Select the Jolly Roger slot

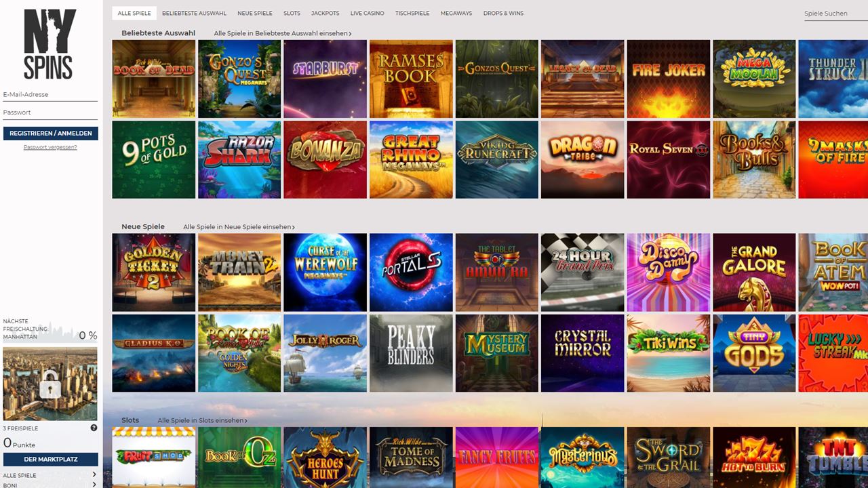tap(325, 353)
